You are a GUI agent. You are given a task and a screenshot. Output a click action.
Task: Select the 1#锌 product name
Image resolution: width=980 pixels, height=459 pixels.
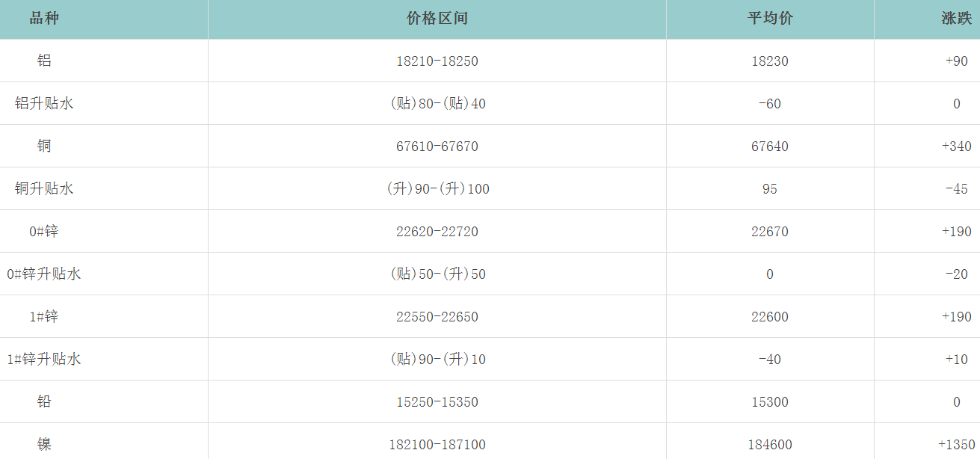point(44,316)
